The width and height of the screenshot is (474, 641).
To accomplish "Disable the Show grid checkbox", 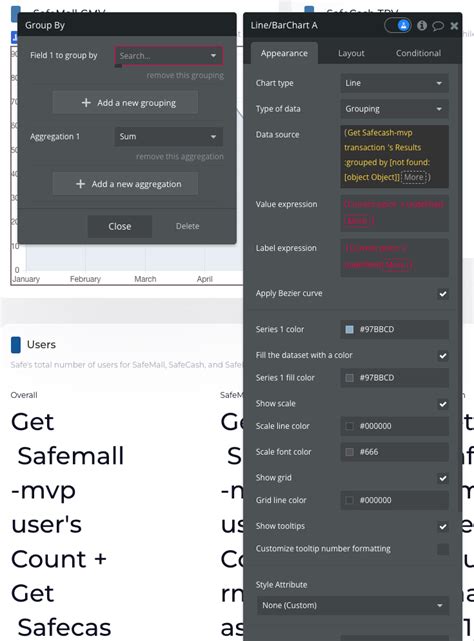I will click(x=443, y=478).
